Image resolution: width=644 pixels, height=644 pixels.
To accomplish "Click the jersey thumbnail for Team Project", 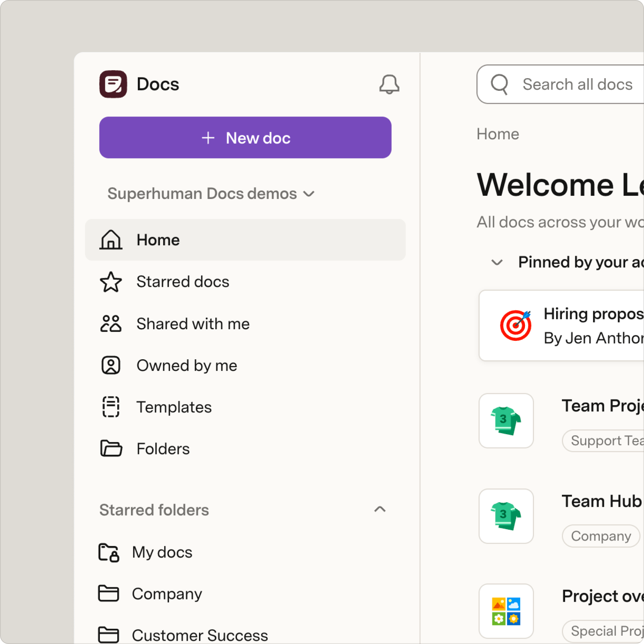I will pos(506,421).
